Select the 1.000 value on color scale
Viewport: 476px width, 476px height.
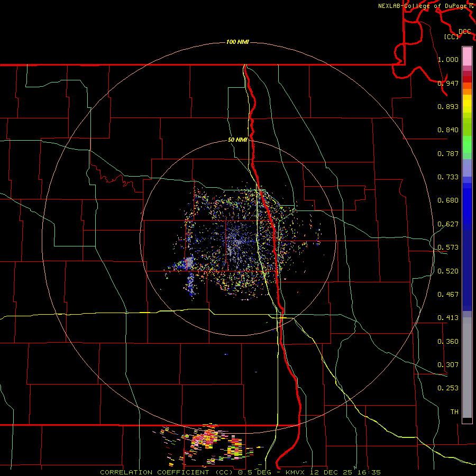click(x=448, y=59)
